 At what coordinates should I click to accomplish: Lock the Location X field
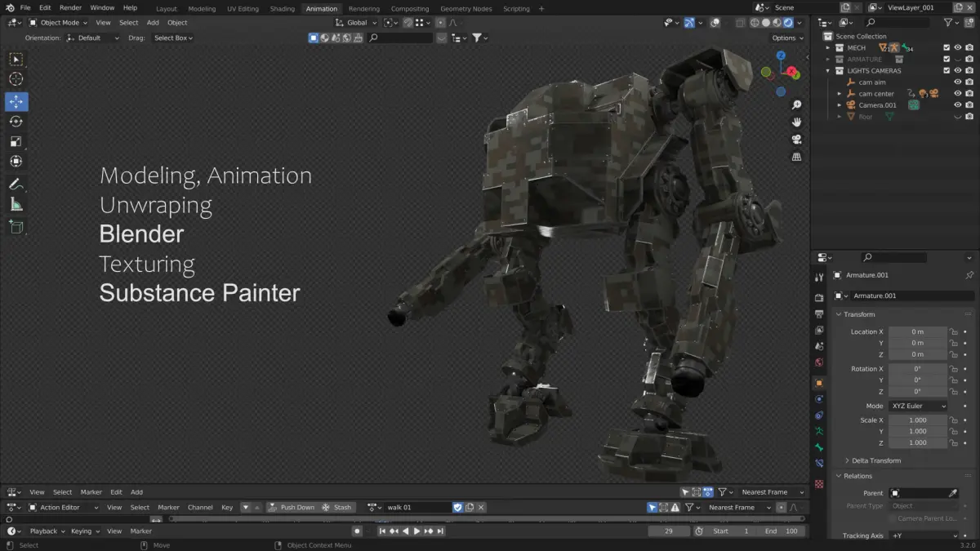[x=953, y=331]
